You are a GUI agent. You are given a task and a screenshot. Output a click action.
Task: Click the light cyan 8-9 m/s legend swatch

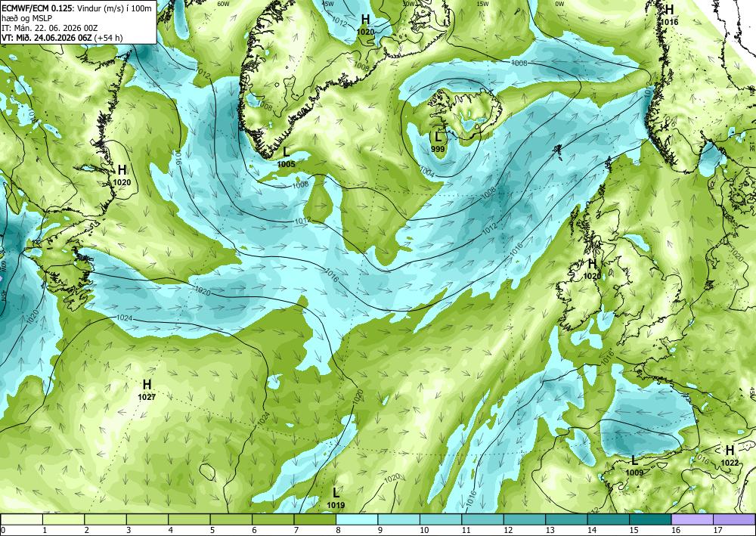click(356, 519)
